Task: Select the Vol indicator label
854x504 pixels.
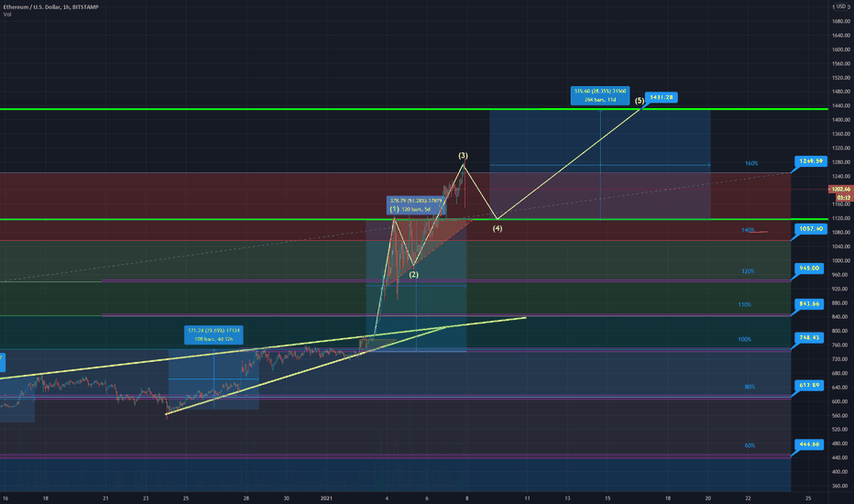Action: (x=7, y=15)
